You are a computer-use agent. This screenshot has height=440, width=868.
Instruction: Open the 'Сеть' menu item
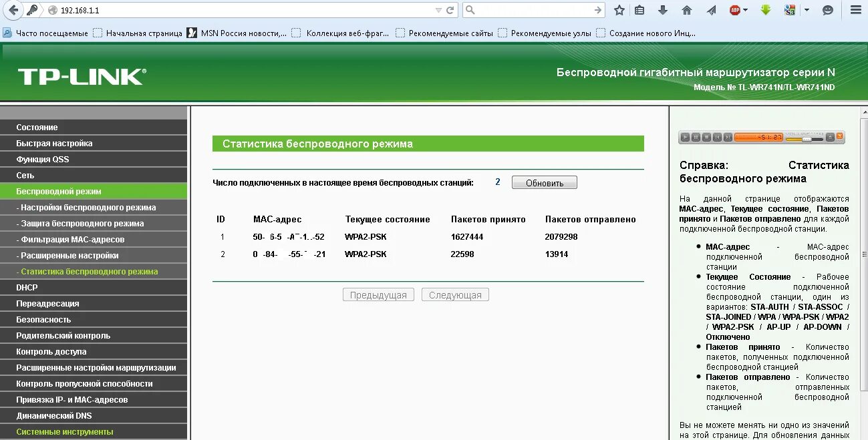pyautogui.click(x=94, y=175)
